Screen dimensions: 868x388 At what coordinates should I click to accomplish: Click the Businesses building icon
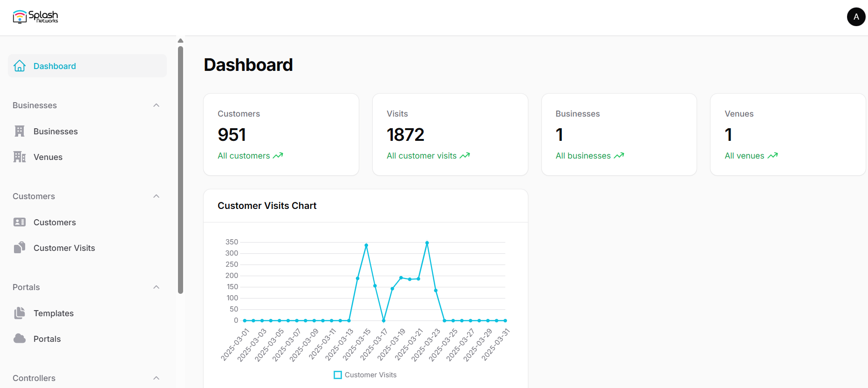20,131
